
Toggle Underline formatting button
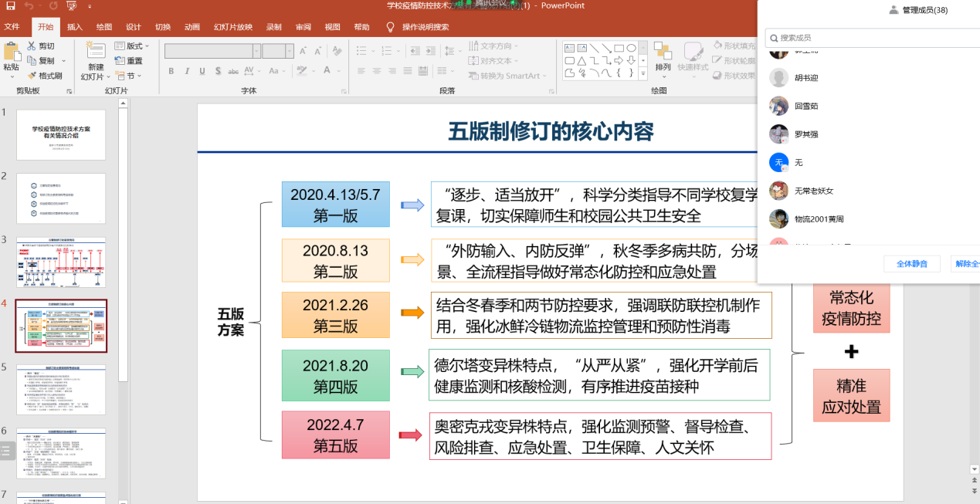click(202, 72)
